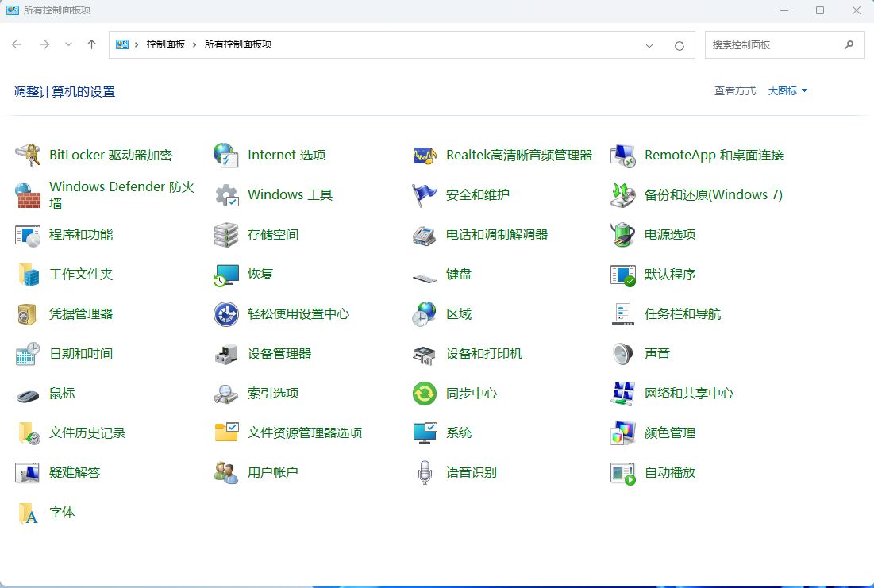Open the 任务栏和导航 icon
This screenshot has width=874, height=588.
tap(623, 313)
